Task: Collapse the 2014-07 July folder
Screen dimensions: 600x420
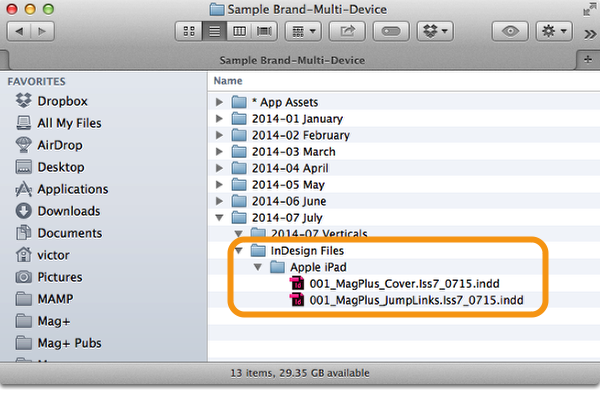Action: (x=219, y=218)
